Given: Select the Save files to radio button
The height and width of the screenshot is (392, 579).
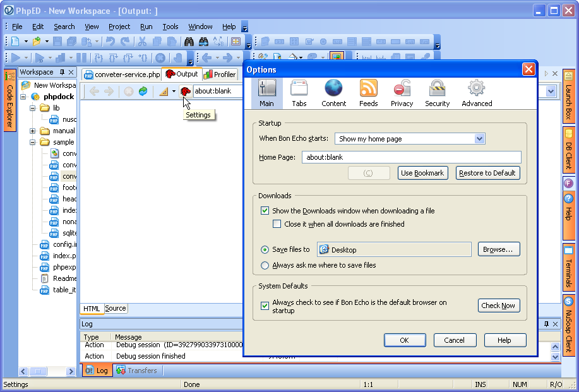Looking at the screenshot, I should pyautogui.click(x=265, y=250).
